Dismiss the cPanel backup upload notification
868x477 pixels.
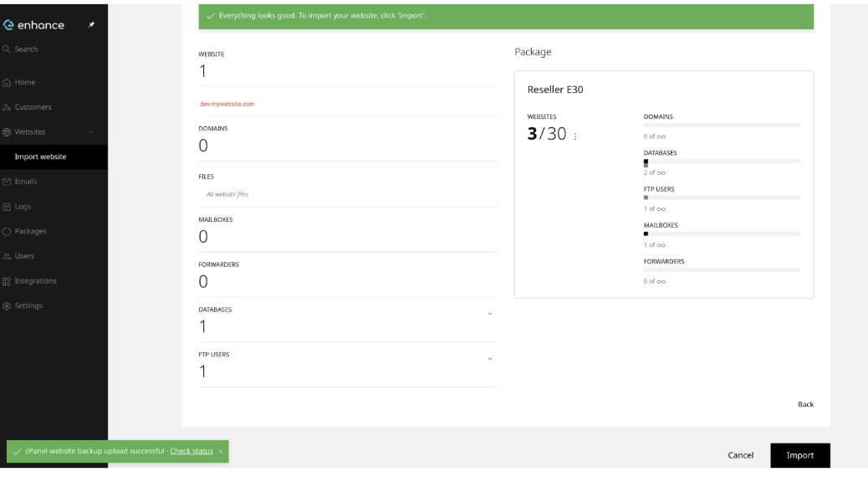[220, 452]
